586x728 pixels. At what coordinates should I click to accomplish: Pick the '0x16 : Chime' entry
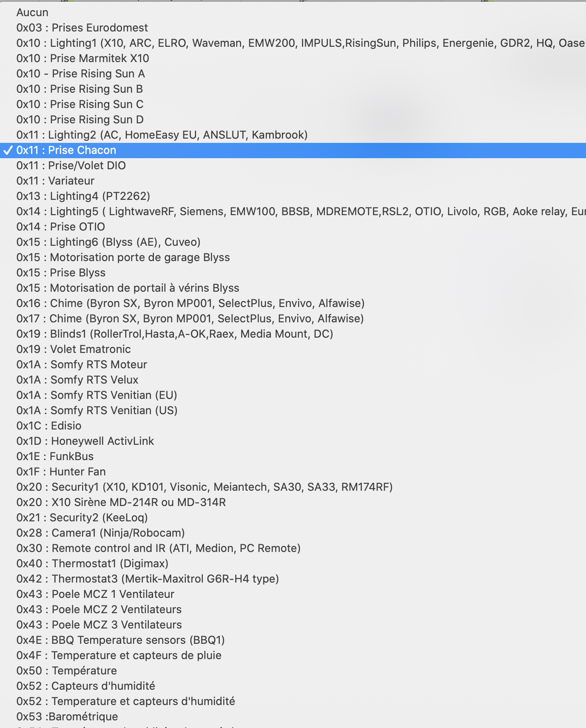pyautogui.click(x=293, y=303)
